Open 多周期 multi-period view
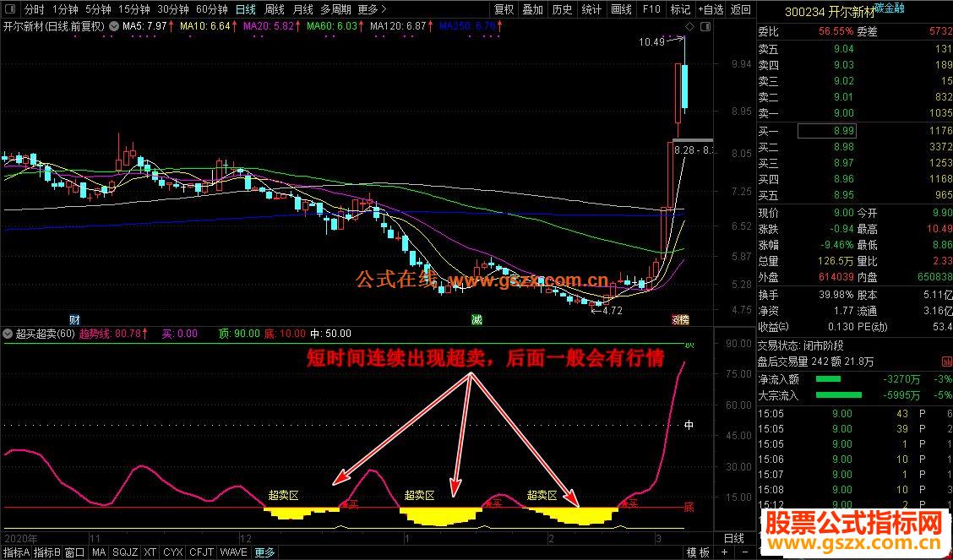Screen dimensions: 953x560 click(335, 9)
